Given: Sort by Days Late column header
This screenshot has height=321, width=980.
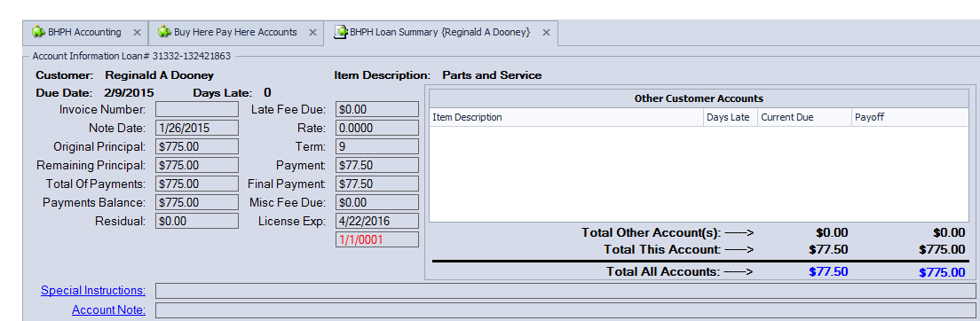Looking at the screenshot, I should 731,117.
